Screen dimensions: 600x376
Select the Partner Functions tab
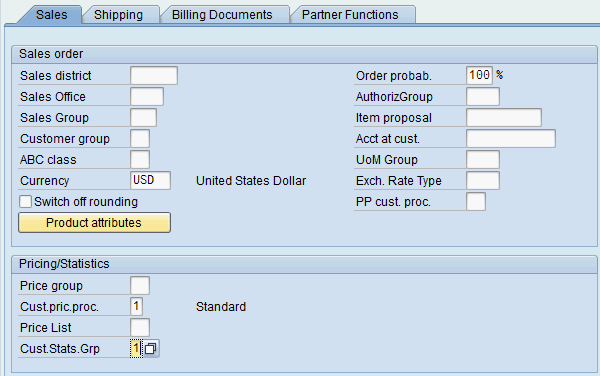pos(350,15)
